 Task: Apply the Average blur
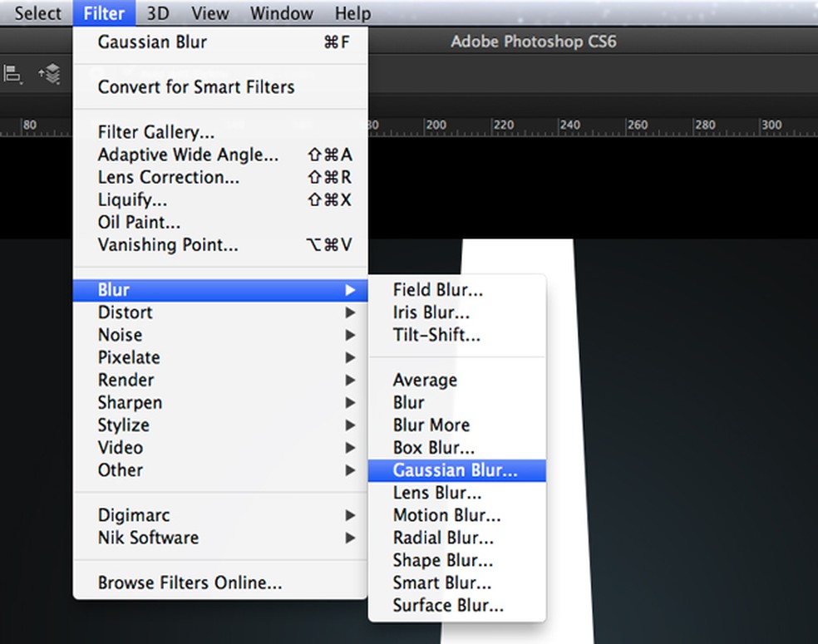[x=457, y=380]
